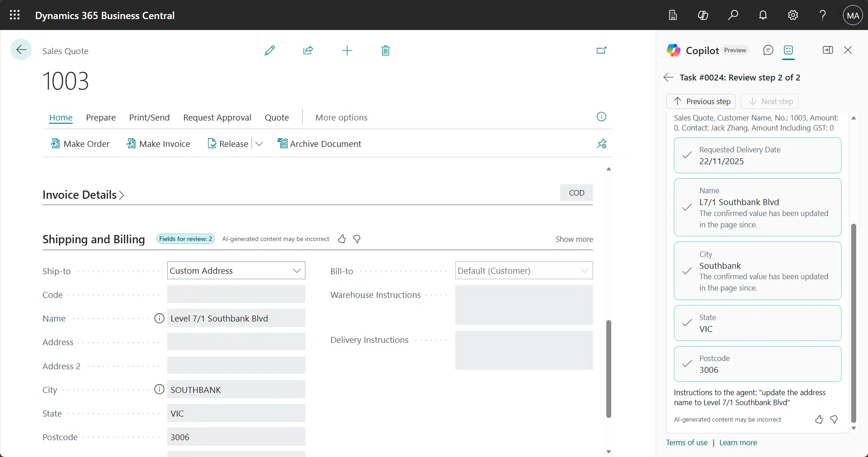Toggle Requested Delivery Date checkmark
The height and width of the screenshot is (457, 868).
[x=687, y=156]
